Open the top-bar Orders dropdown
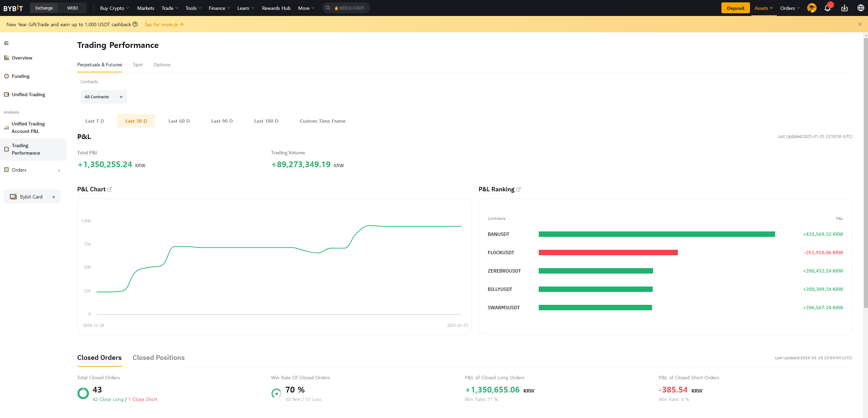Viewport: 868px width, 418px height. (x=790, y=8)
